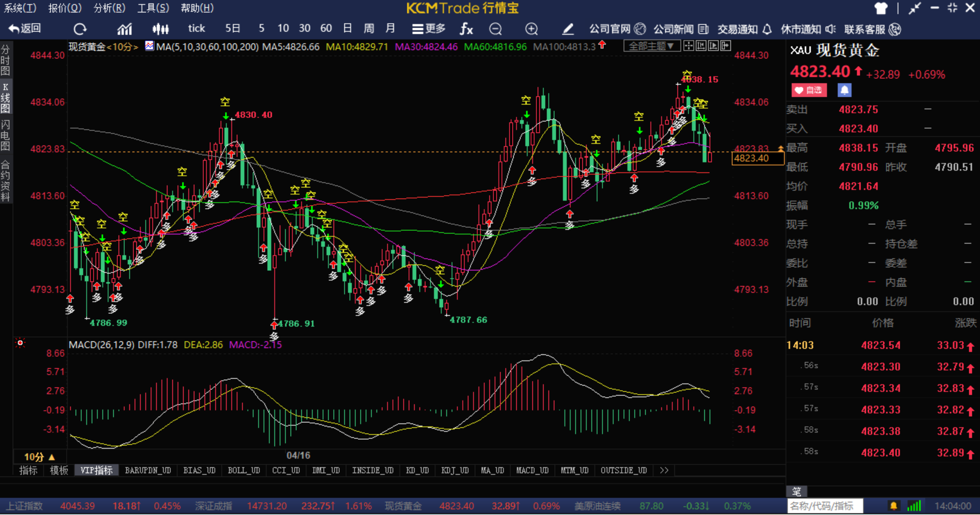
Task: Open the 报价(Q) menu
Action: click(65, 8)
